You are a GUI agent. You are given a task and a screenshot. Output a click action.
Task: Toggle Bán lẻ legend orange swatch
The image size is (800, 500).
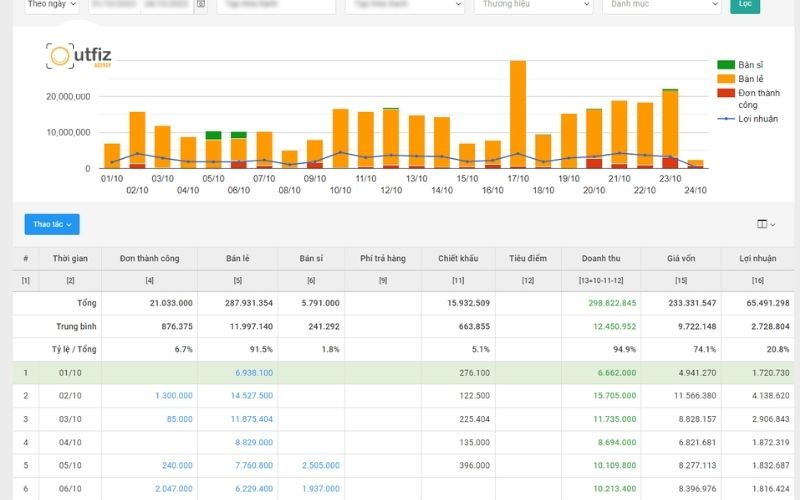(x=726, y=79)
